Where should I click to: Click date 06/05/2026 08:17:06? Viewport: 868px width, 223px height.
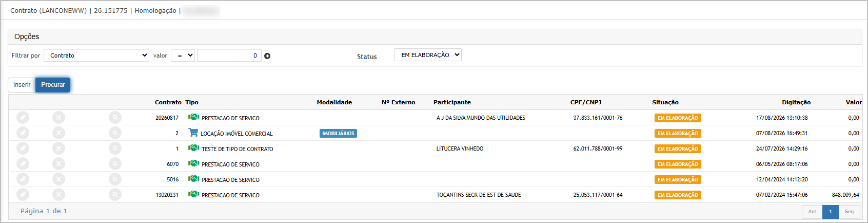click(x=782, y=164)
